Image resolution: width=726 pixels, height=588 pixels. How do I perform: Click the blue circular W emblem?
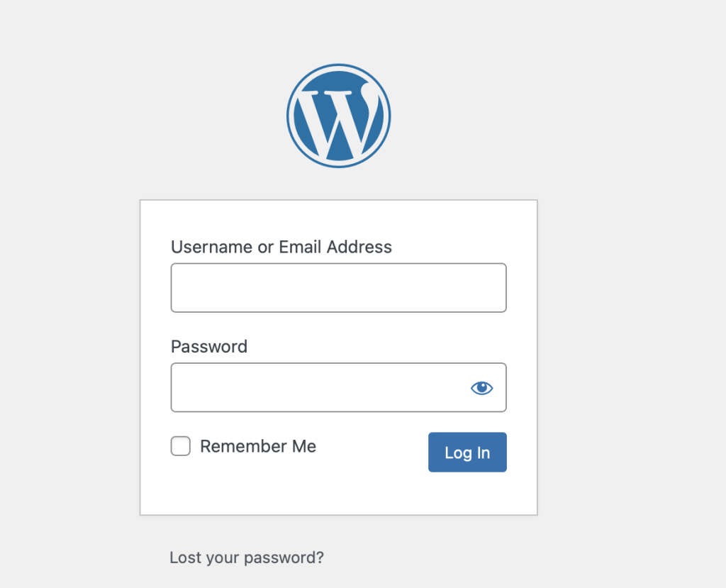[x=338, y=116]
